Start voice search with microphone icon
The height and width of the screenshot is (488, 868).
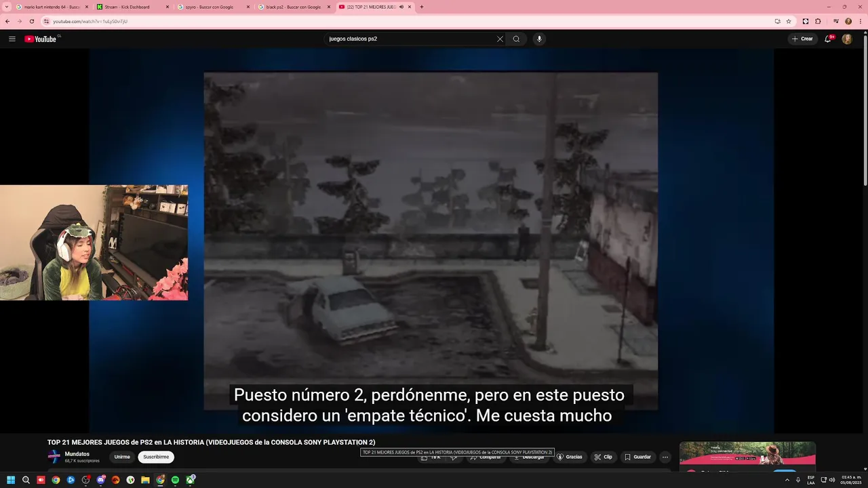click(x=539, y=39)
